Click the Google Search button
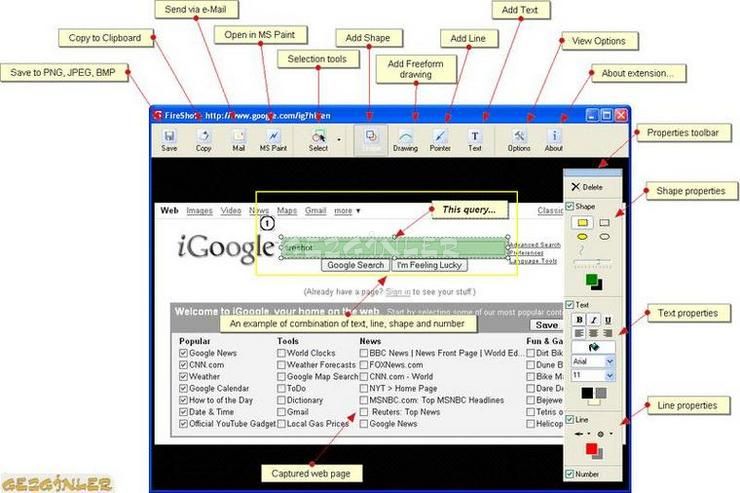Image resolution: width=740 pixels, height=493 pixels. pos(355,265)
